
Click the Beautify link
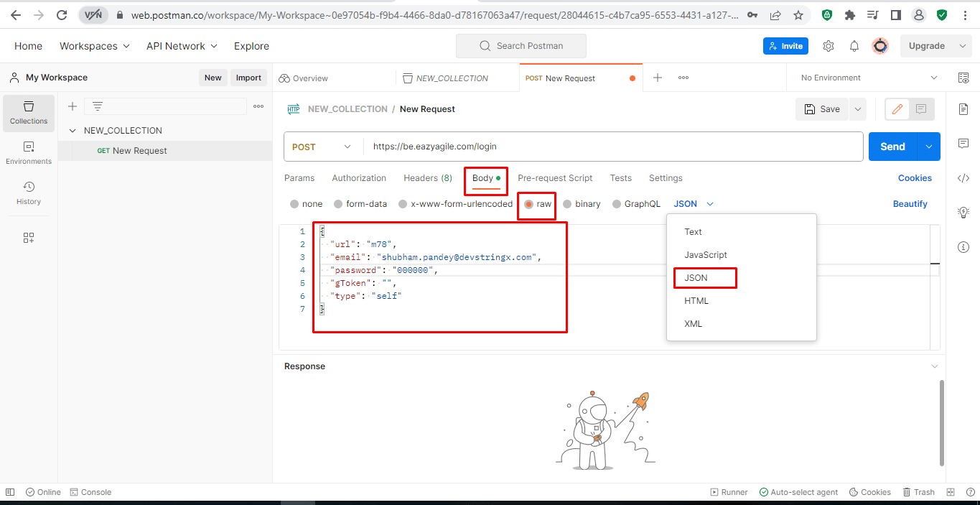(910, 204)
